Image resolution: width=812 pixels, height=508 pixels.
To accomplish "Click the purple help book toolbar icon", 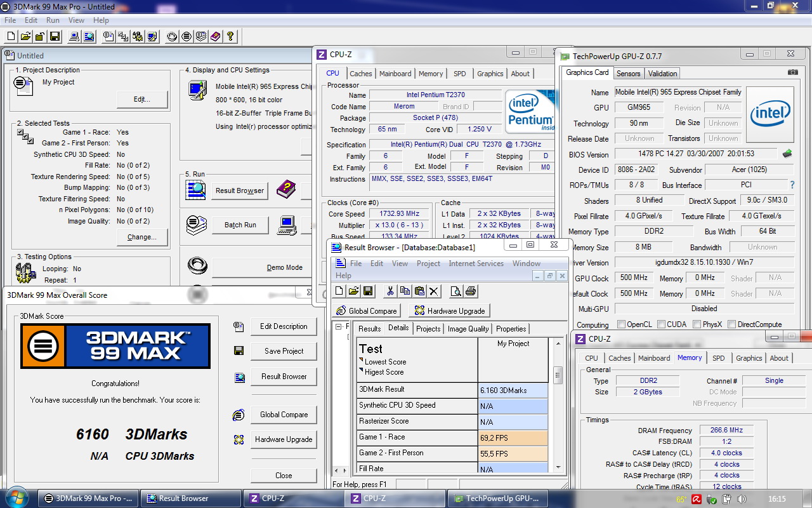I will coord(216,37).
